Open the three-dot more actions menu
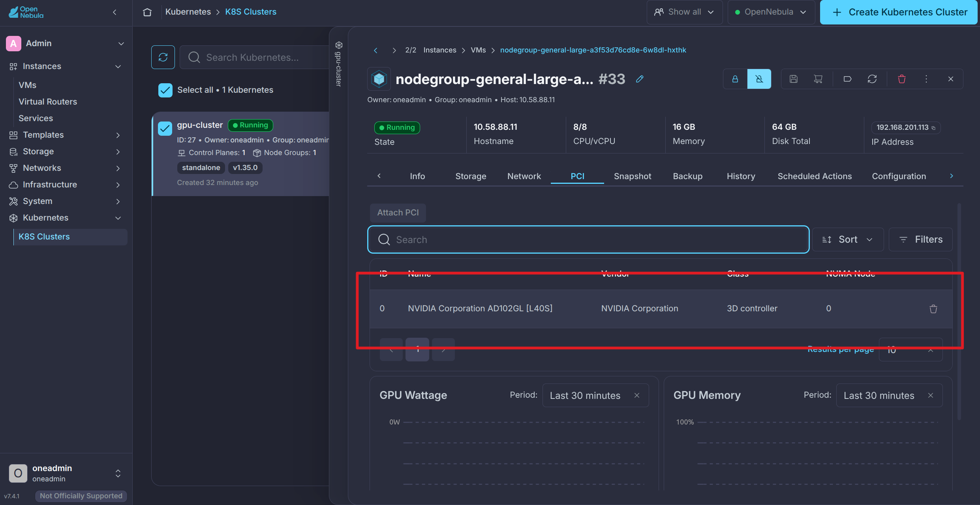The width and height of the screenshot is (980, 505). (x=926, y=79)
